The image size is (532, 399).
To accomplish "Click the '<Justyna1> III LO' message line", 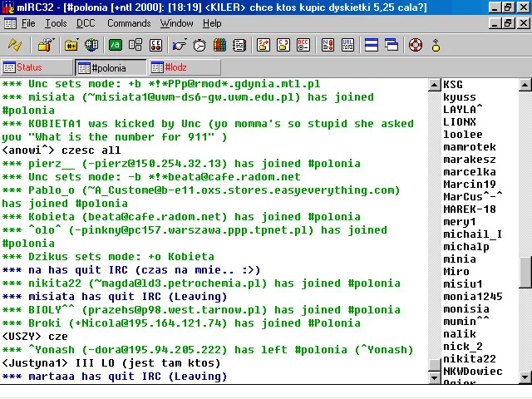I will point(111,363).
